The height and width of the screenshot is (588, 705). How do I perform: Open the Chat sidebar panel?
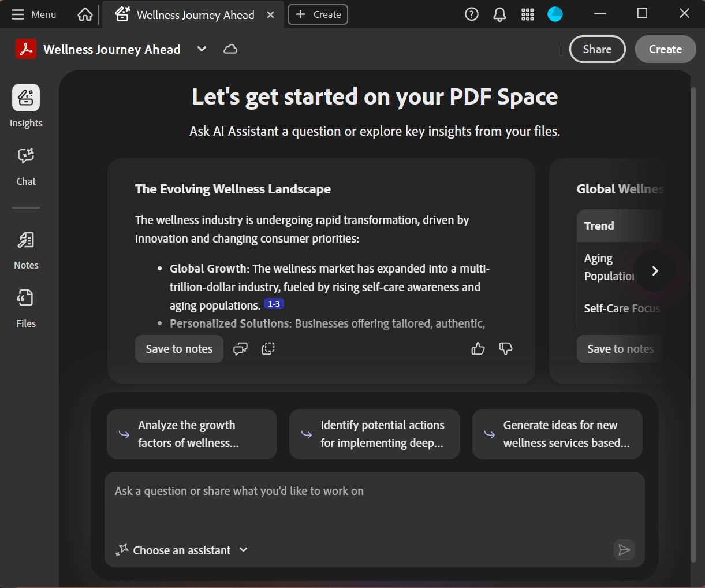coord(26,167)
